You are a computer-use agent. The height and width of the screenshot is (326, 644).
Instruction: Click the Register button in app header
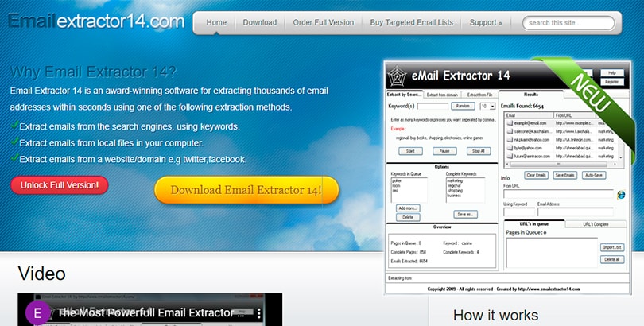tap(612, 82)
